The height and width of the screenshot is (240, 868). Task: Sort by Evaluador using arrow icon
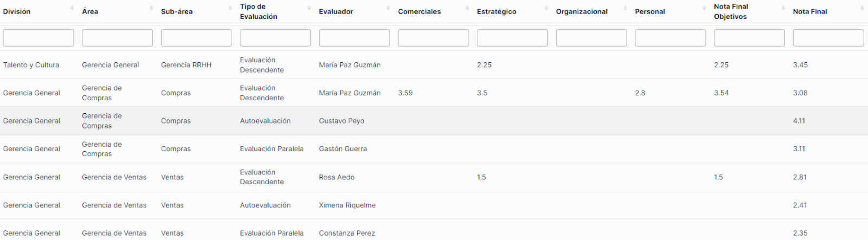pos(388,8)
